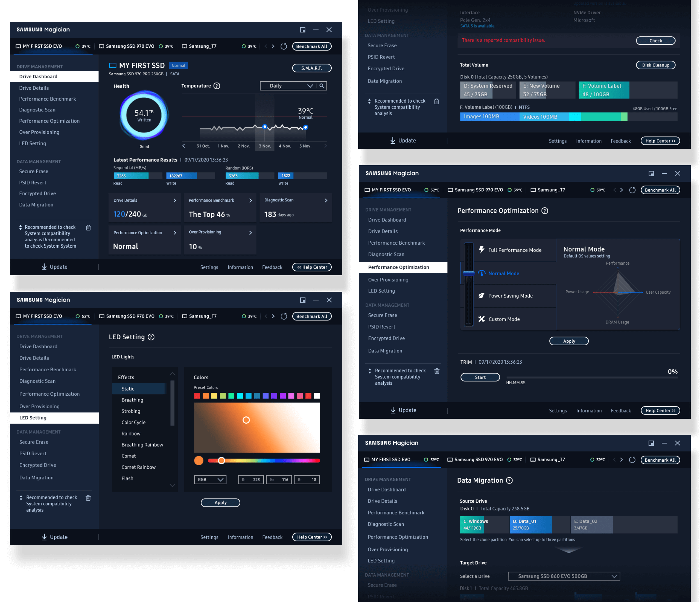
Task: Click refresh icon in Performance Optimization window
Action: (x=632, y=190)
